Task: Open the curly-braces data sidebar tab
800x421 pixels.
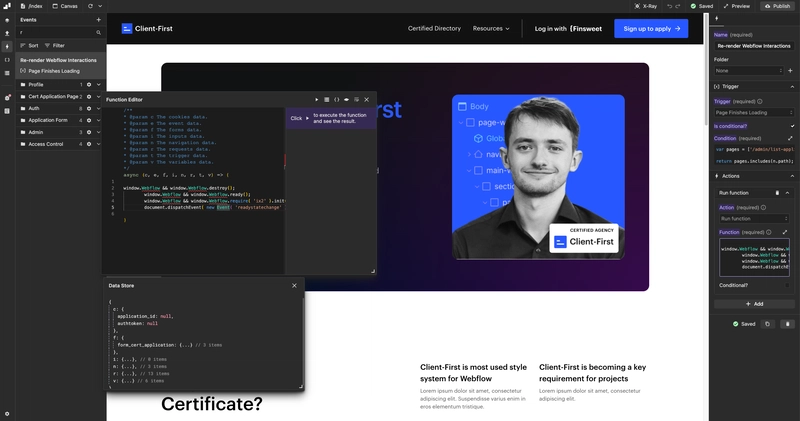Action: (x=7, y=60)
